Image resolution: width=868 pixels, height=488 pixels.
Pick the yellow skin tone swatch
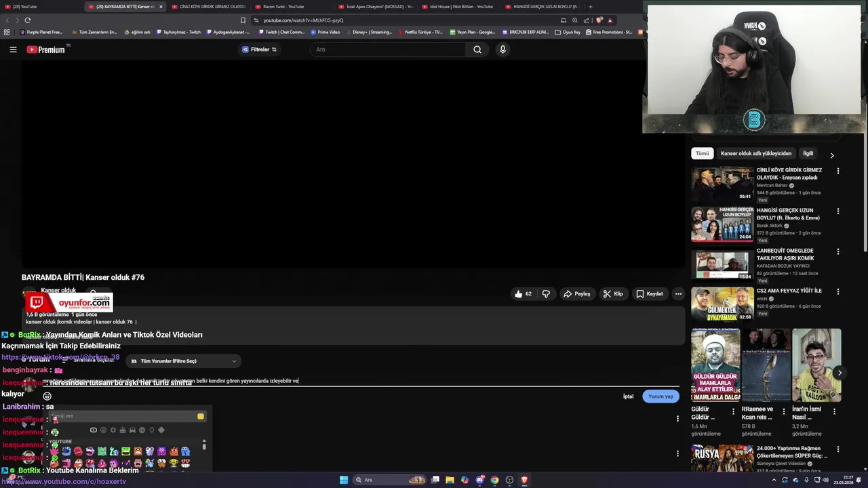[x=201, y=416]
